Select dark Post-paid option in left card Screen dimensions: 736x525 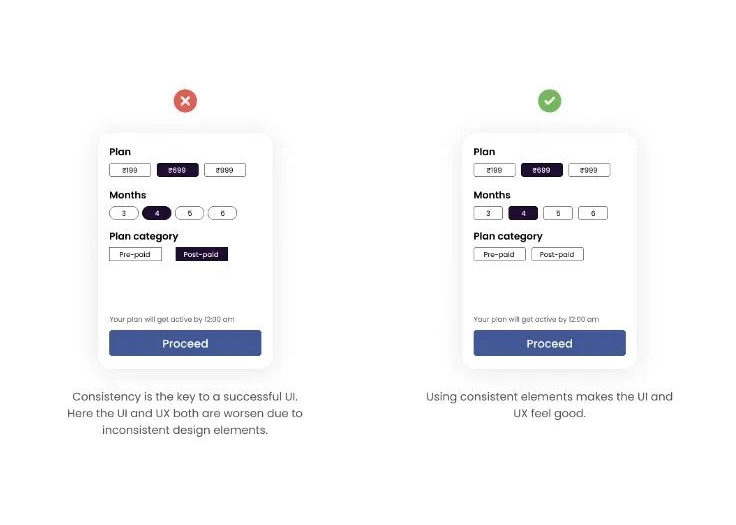pyautogui.click(x=202, y=254)
